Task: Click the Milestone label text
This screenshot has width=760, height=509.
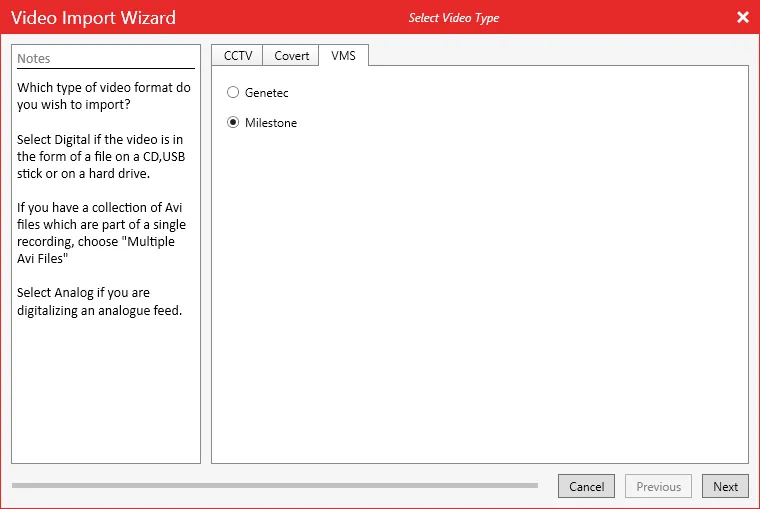Action: [x=271, y=123]
